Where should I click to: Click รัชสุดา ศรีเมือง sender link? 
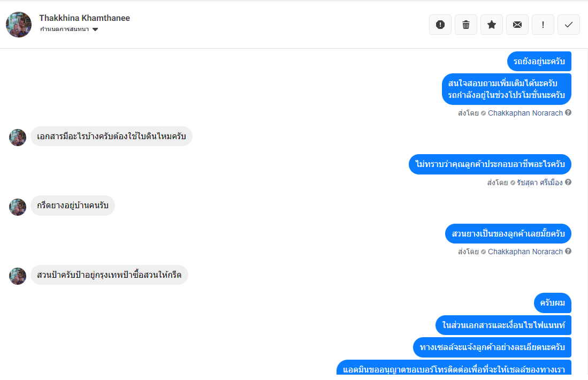(x=540, y=183)
